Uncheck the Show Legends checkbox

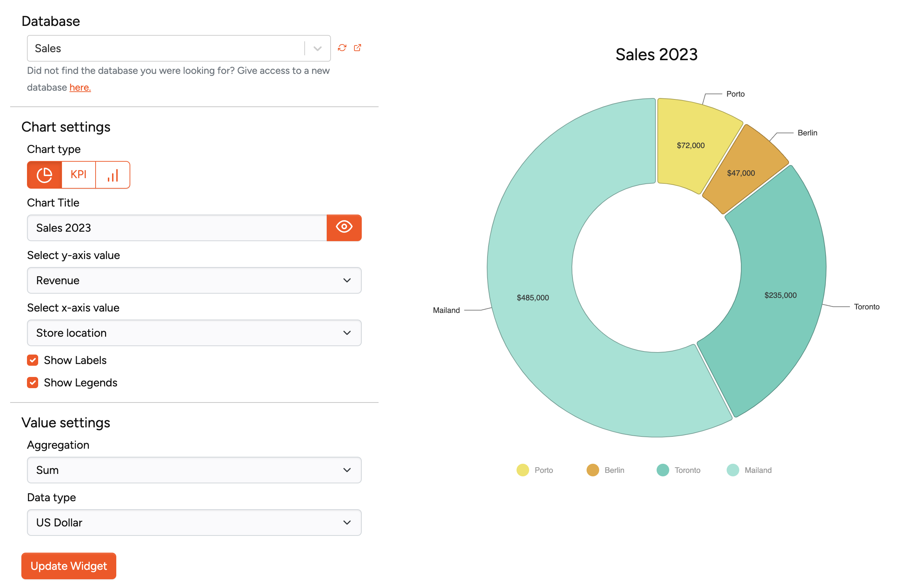click(x=33, y=382)
